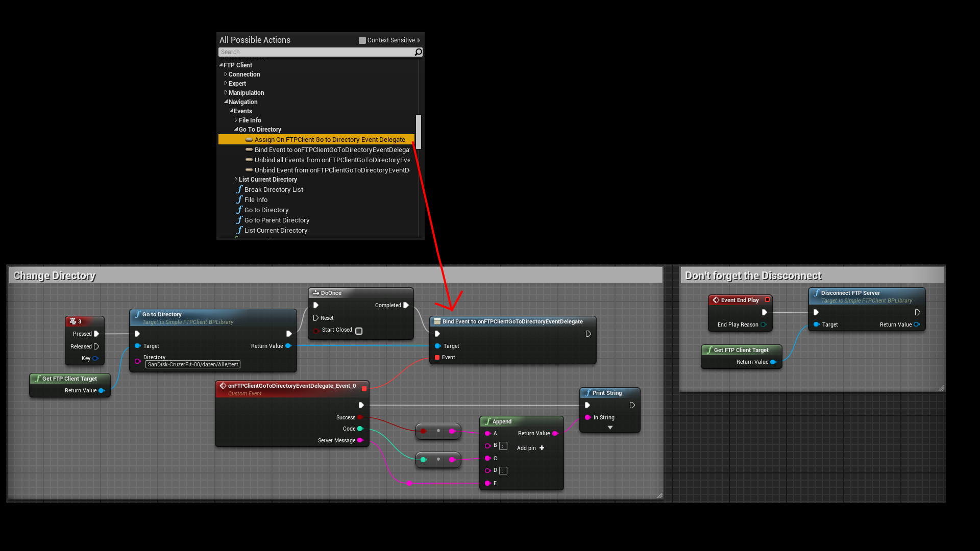Click the Event End Play diamond icon

[716, 300]
